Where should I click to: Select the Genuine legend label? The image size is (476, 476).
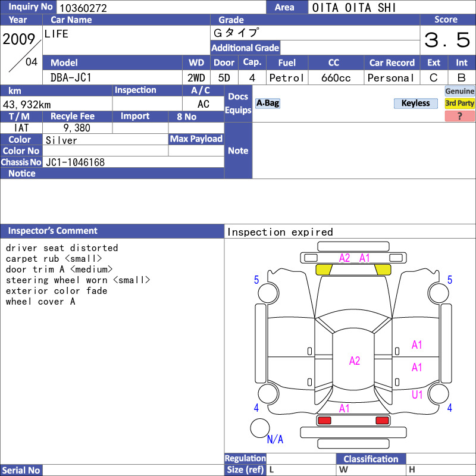(459, 91)
